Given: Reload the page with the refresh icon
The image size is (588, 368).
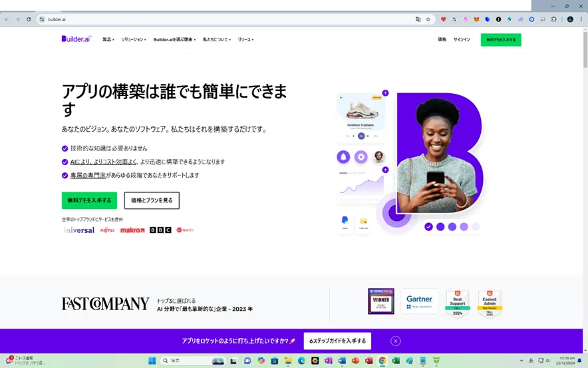Looking at the screenshot, I should [29, 19].
